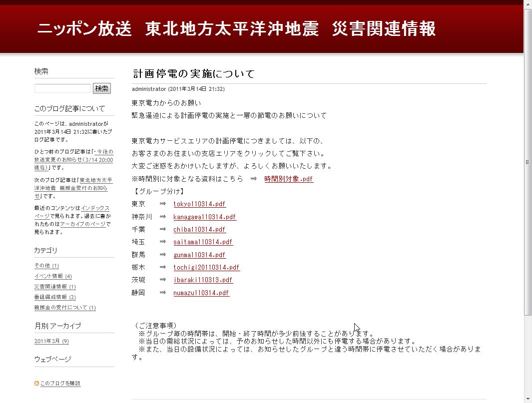Open tochigi20110314.pdf link
This screenshot has width=532, height=403.
(207, 267)
